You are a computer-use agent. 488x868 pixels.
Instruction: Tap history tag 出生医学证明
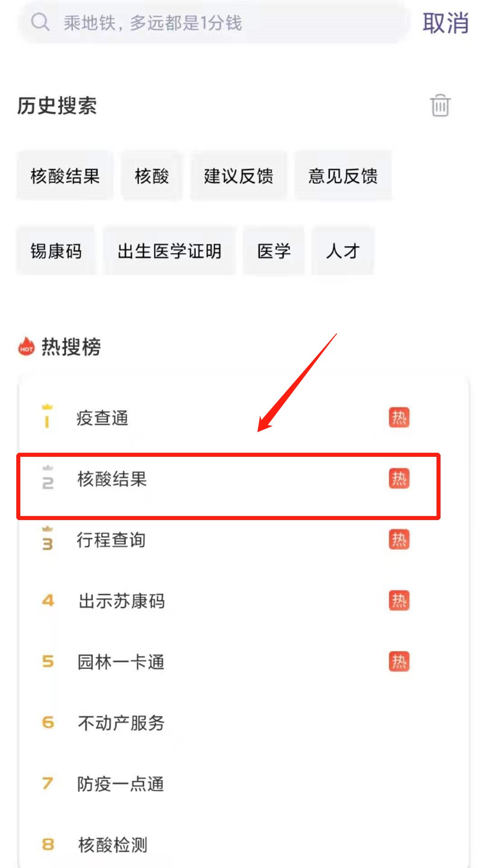(169, 251)
